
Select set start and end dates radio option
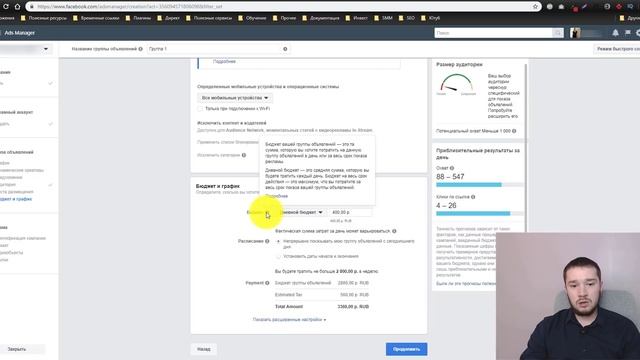[279, 256]
